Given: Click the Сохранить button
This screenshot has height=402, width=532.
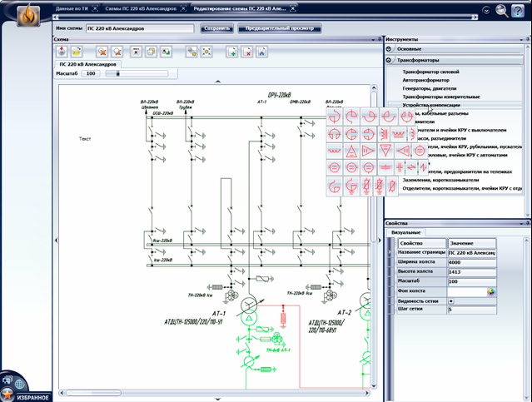Looking at the screenshot, I should pyautogui.click(x=216, y=28).
